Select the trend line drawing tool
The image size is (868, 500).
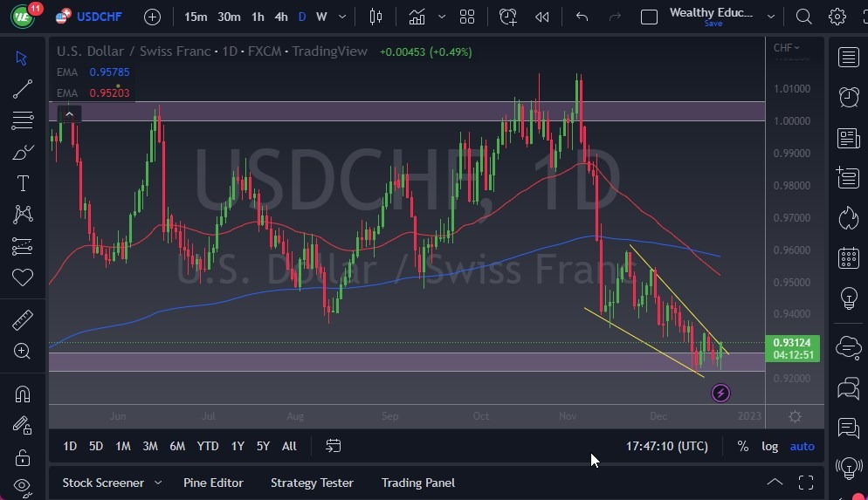pyautogui.click(x=22, y=89)
